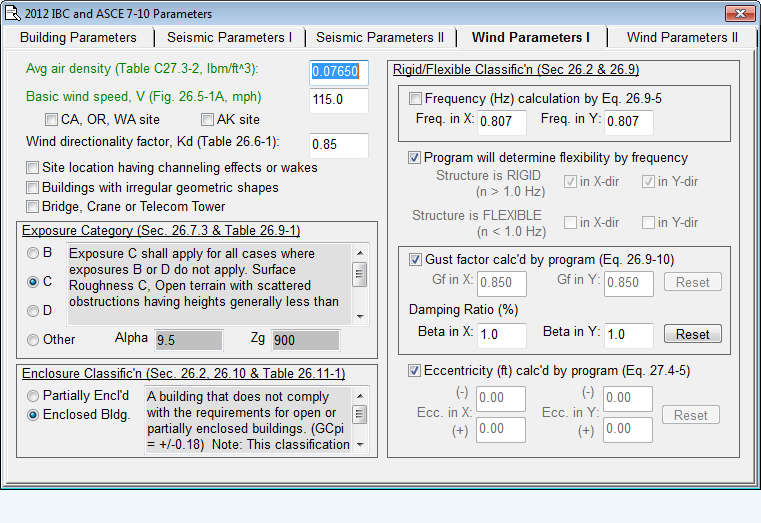The height and width of the screenshot is (523, 761).
Task: Click the Beta in X damping field
Action: (x=501, y=334)
